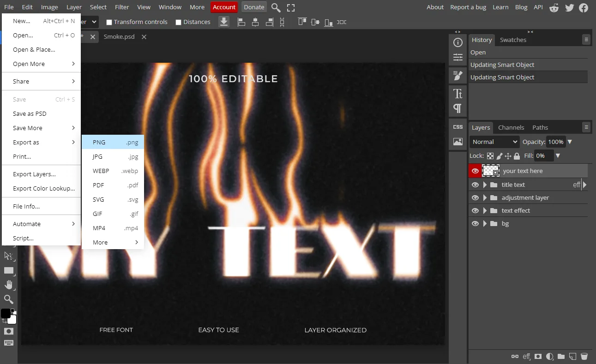Click the Account button

224,7
